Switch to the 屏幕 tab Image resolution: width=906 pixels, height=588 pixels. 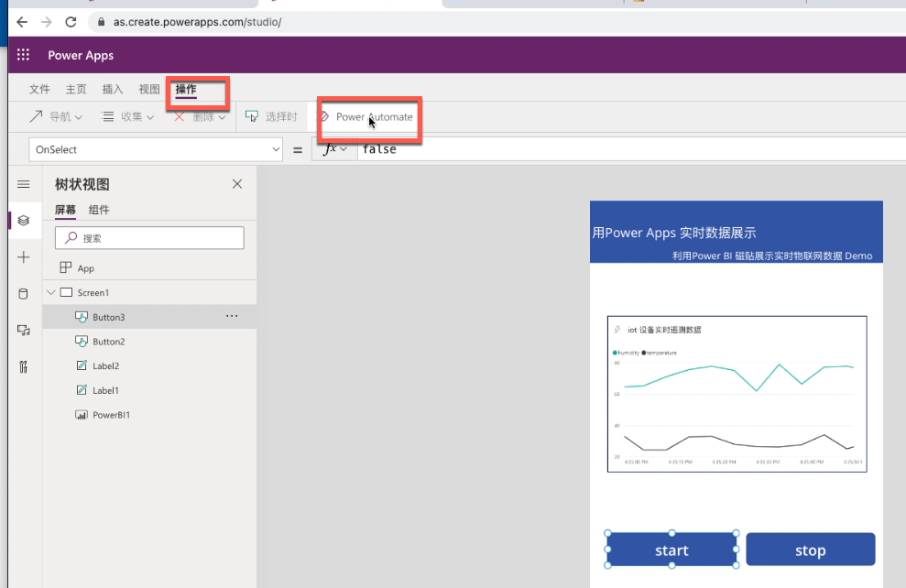65,210
